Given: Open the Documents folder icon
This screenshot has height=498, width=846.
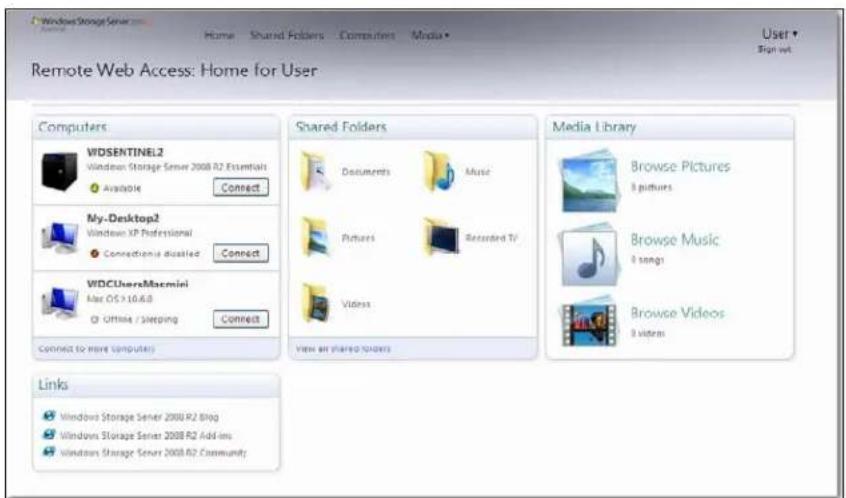Looking at the screenshot, I should (316, 172).
